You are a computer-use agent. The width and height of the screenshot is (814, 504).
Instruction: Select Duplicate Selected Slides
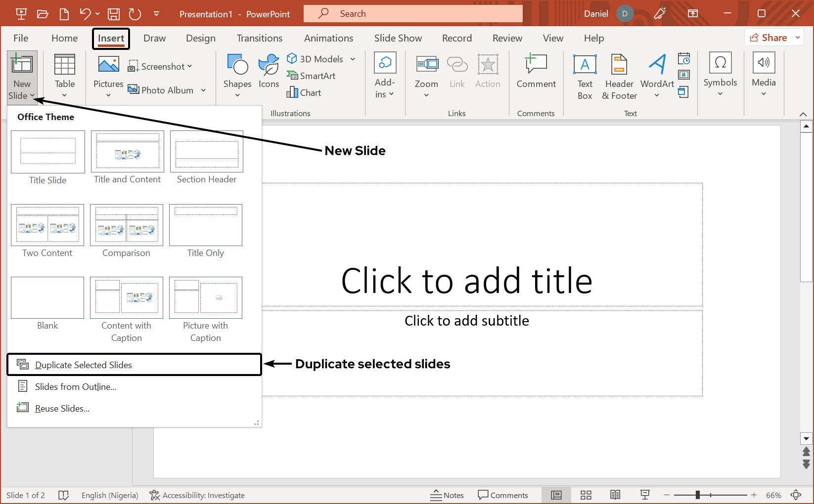pyautogui.click(x=83, y=365)
